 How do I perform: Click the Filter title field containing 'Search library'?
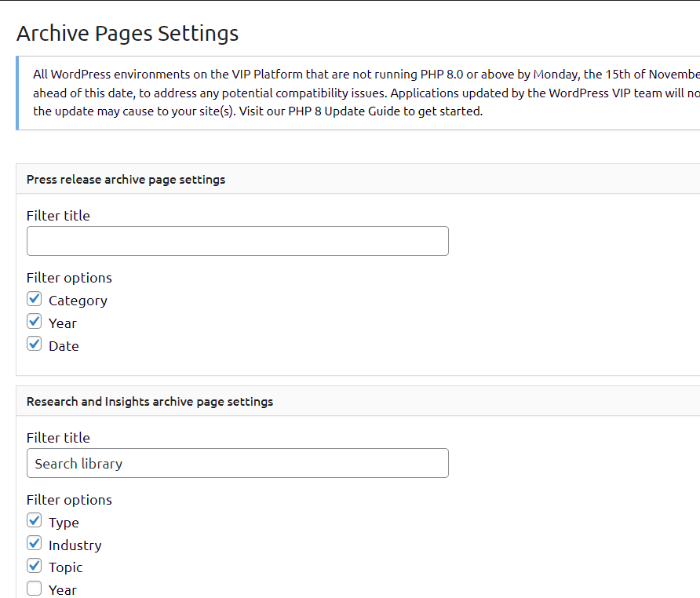(237, 464)
